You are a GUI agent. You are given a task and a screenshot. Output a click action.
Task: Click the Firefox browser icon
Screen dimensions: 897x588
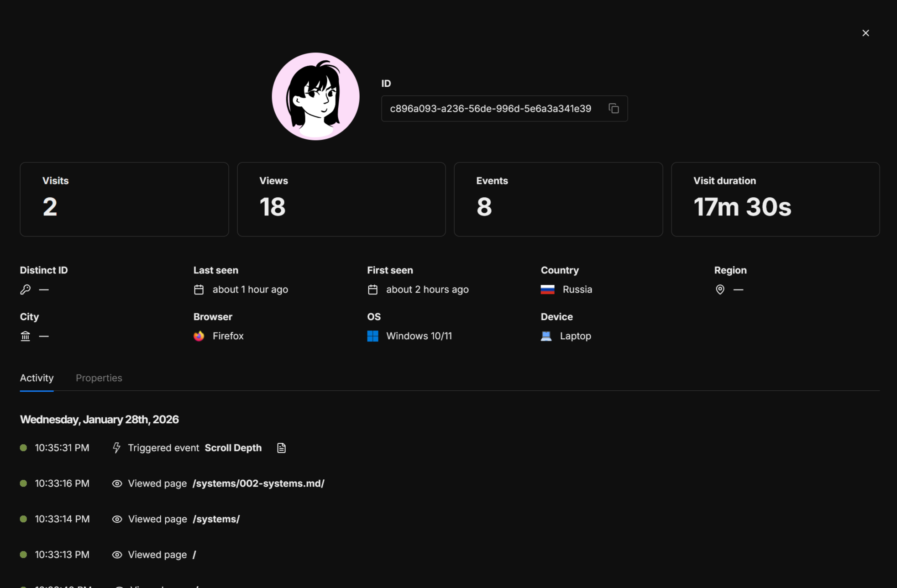tap(199, 336)
